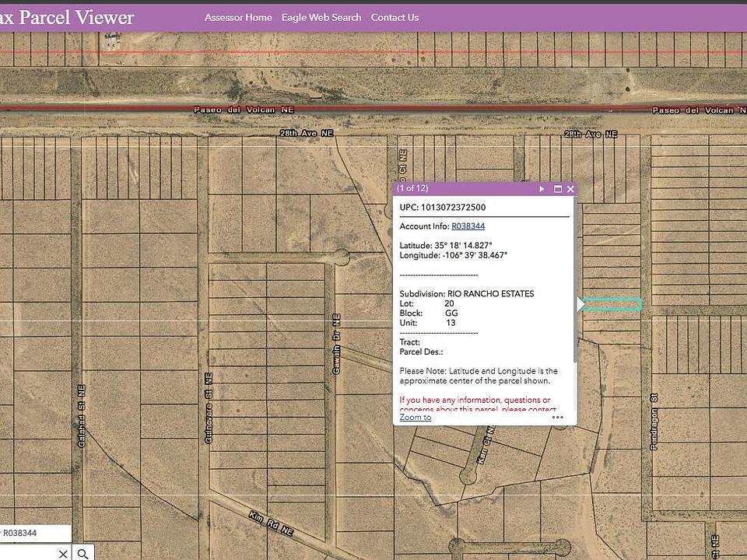
Task: Click the Kim Rd NE street label
Action: point(271,523)
